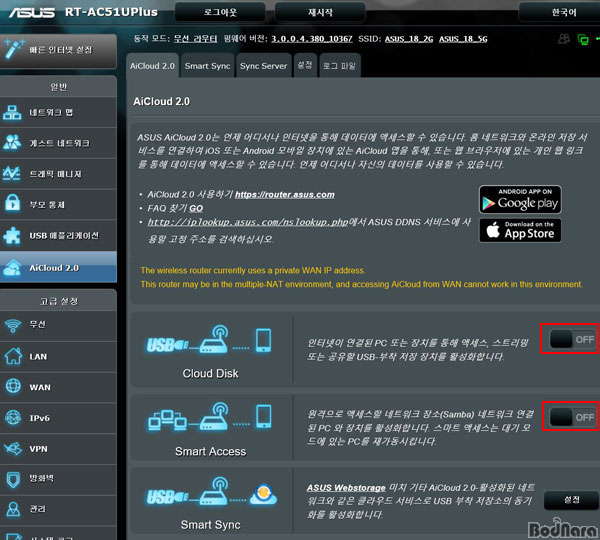Open the Google Play Android app badge
Screen dimensions: 600x540
click(x=520, y=199)
